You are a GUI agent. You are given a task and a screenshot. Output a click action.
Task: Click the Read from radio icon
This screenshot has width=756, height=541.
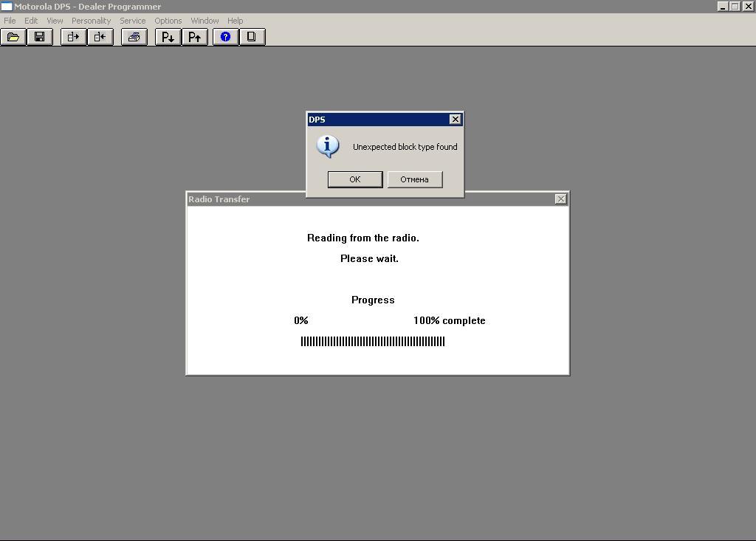(73, 37)
